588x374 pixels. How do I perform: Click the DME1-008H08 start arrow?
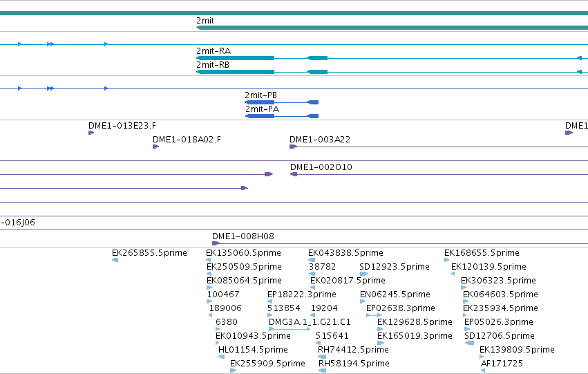coord(216,243)
